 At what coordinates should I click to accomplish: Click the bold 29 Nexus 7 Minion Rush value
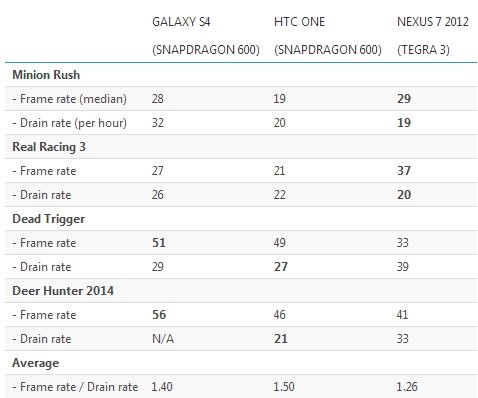click(x=404, y=99)
